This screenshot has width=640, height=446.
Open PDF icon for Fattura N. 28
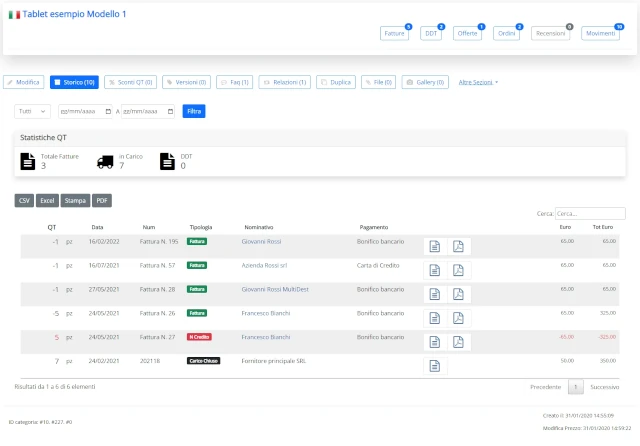click(458, 294)
